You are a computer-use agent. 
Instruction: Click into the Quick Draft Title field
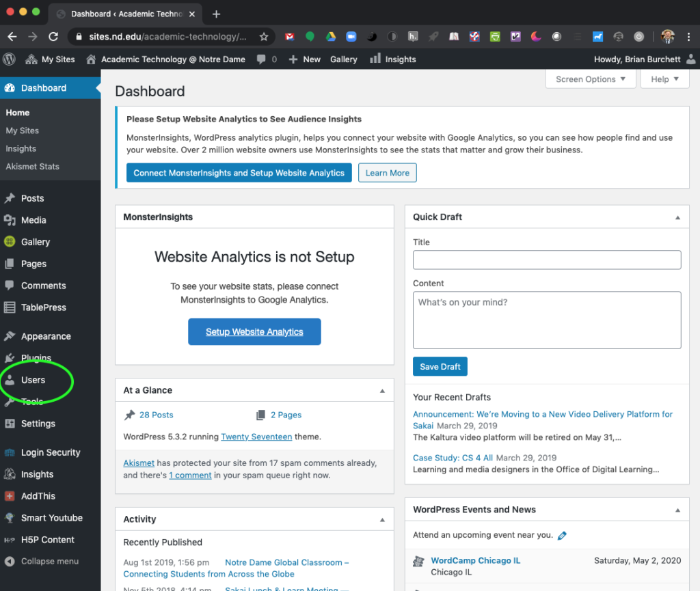point(547,260)
